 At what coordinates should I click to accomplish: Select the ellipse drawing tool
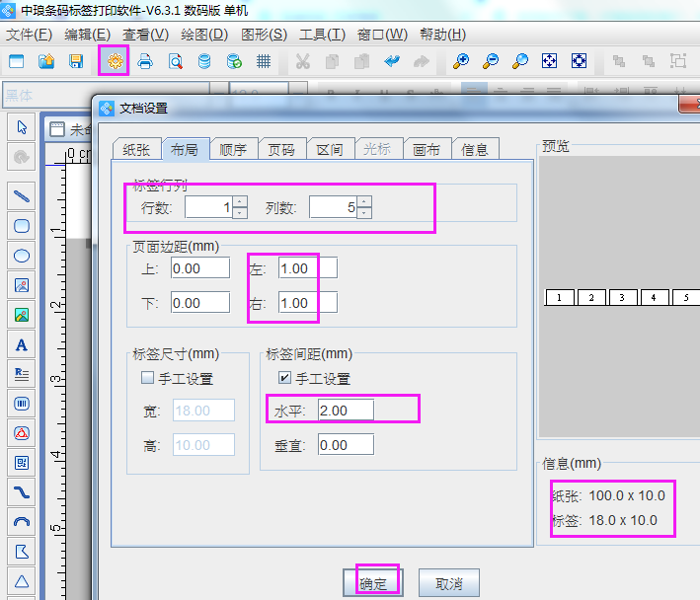point(22,256)
